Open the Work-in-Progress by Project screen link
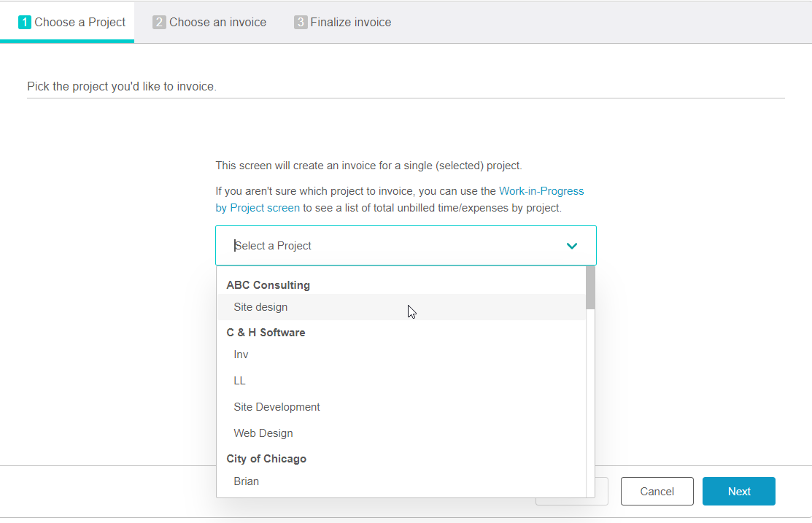This screenshot has width=812, height=523. (541, 190)
